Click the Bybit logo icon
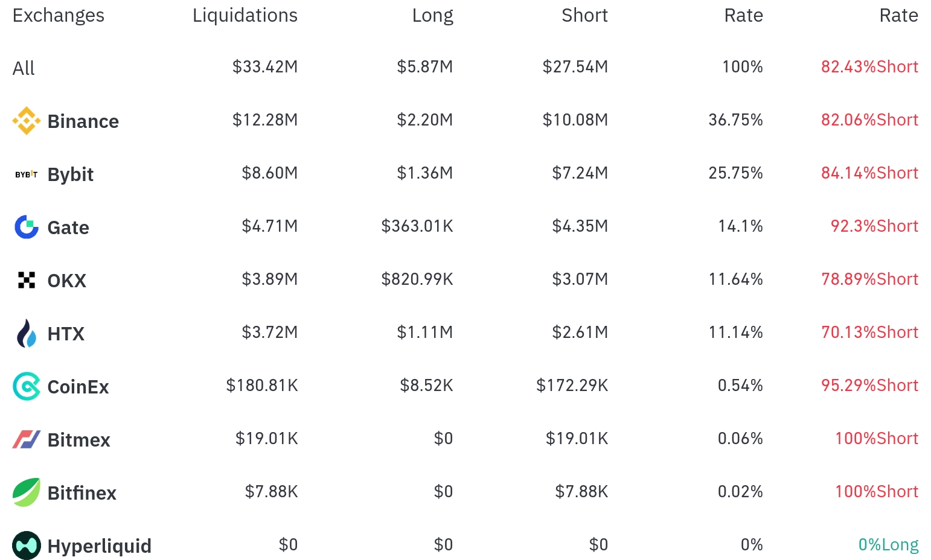931x560 pixels. [27, 174]
